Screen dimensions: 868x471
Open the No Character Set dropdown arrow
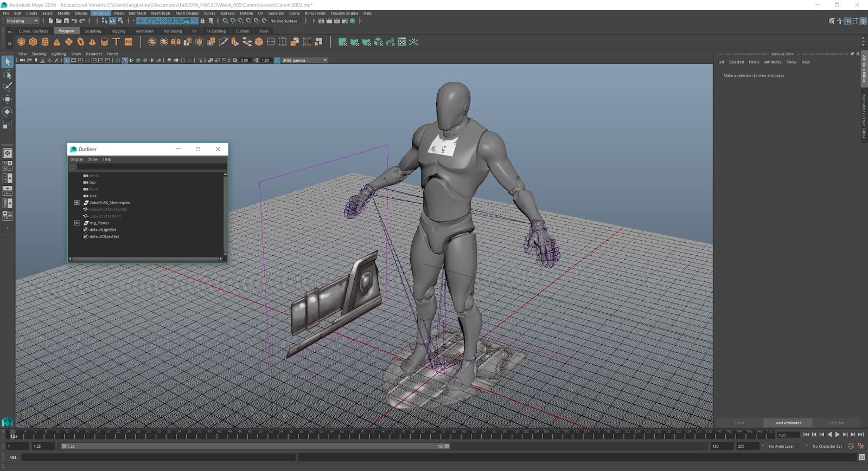click(807, 446)
